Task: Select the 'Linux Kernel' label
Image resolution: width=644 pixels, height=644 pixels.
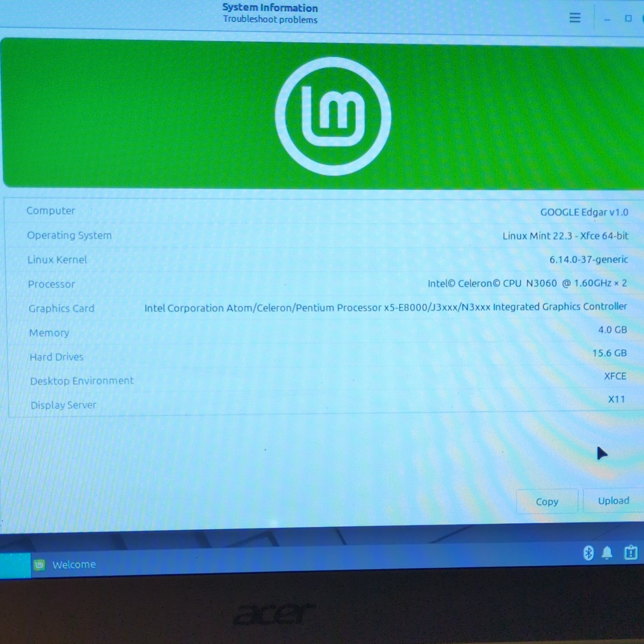Action: pyautogui.click(x=57, y=260)
